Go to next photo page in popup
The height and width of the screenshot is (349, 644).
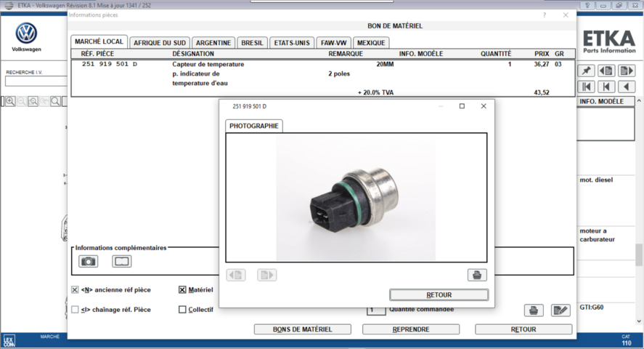coord(267,275)
